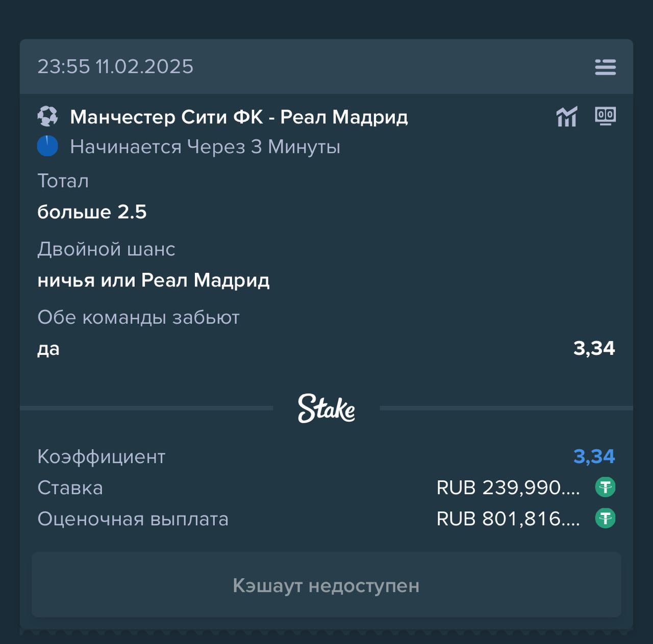Click the RUB 239,990 stake amount

[x=508, y=487]
